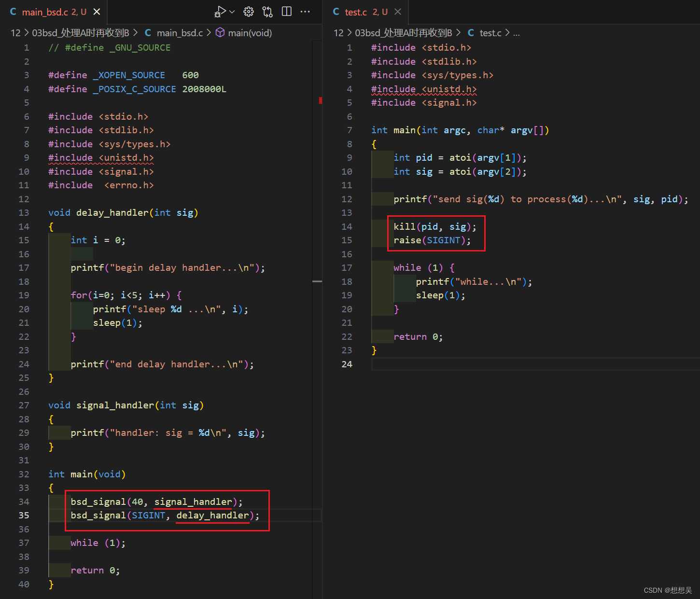
Task: Click 'int main(int argc, char* argv[])' line
Action: tap(460, 130)
